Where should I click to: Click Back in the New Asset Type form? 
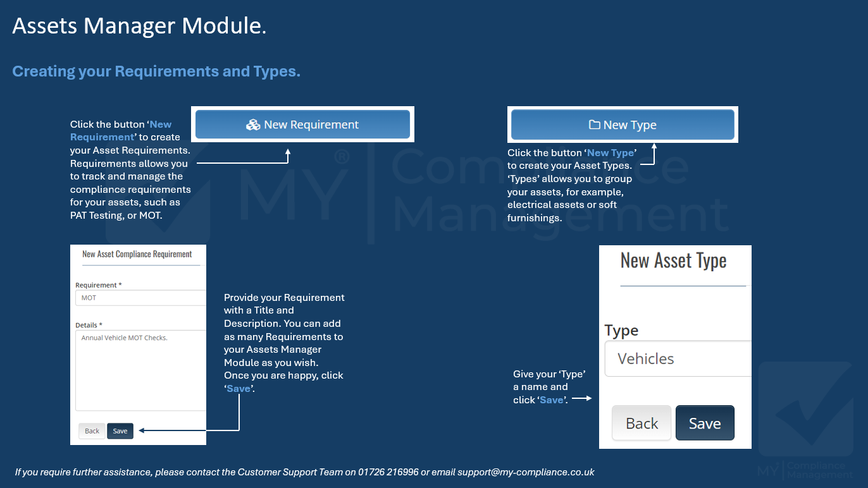pos(642,423)
